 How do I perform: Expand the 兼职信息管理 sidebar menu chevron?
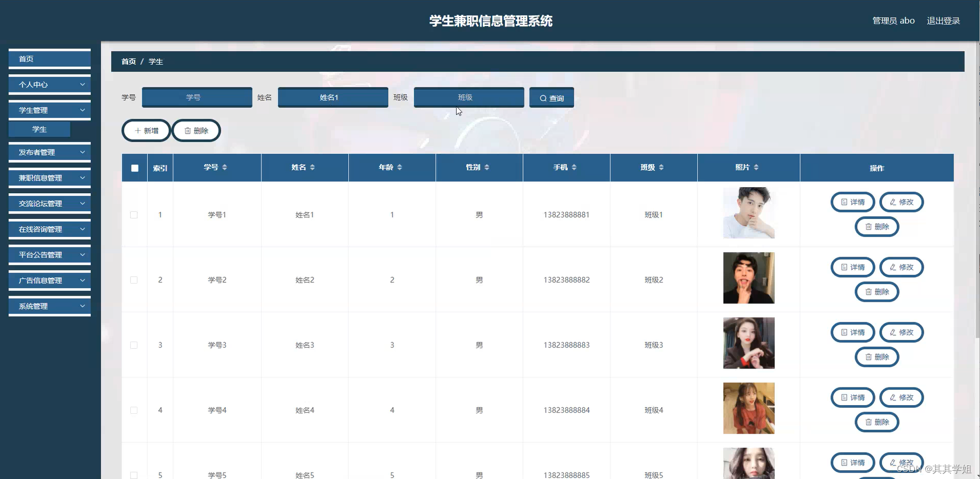pos(83,178)
